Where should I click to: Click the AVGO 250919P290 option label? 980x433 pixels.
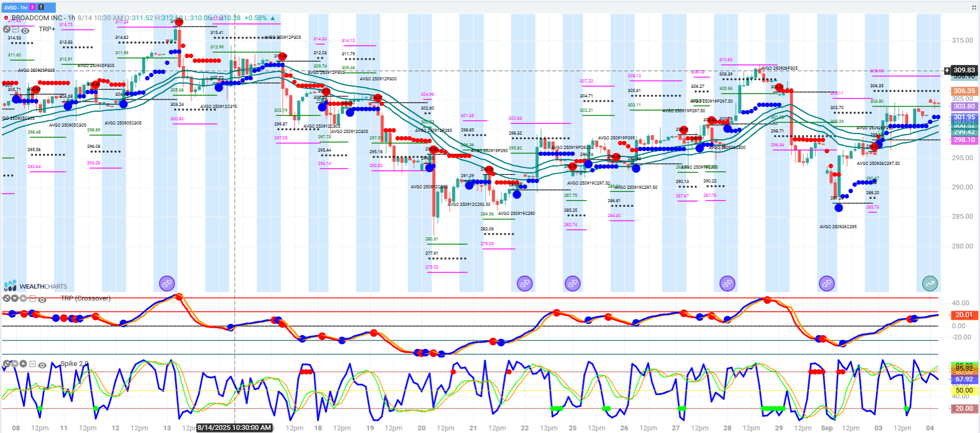click(x=489, y=151)
